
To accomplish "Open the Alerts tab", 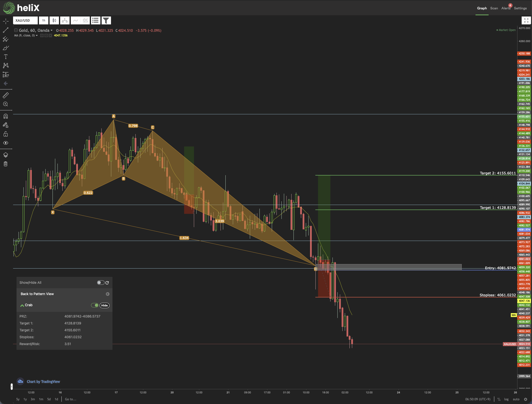I will tap(506, 8).
